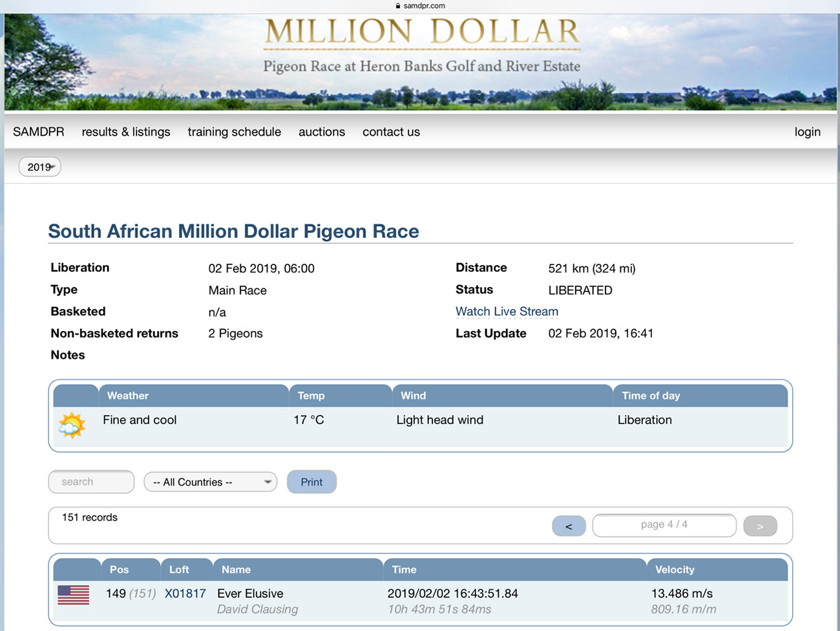
Task: Click the United States flag icon
Action: pyautogui.click(x=73, y=595)
